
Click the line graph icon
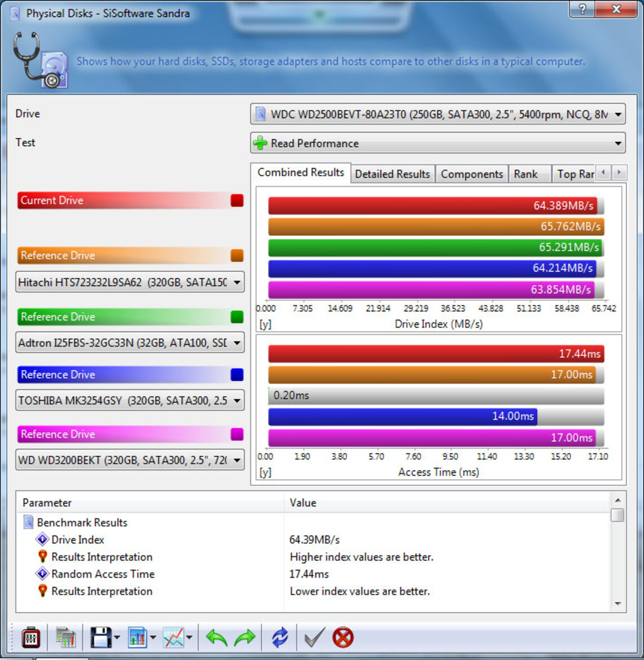point(173,637)
